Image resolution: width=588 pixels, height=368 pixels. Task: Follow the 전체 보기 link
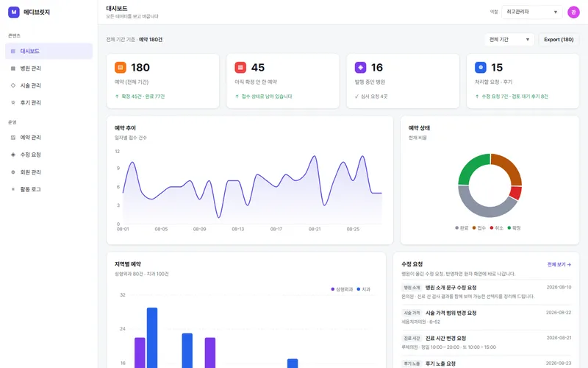pos(559,264)
